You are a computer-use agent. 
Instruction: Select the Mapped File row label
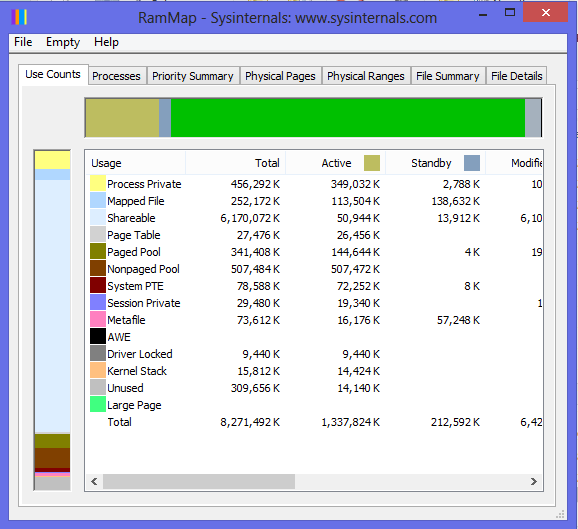click(136, 201)
